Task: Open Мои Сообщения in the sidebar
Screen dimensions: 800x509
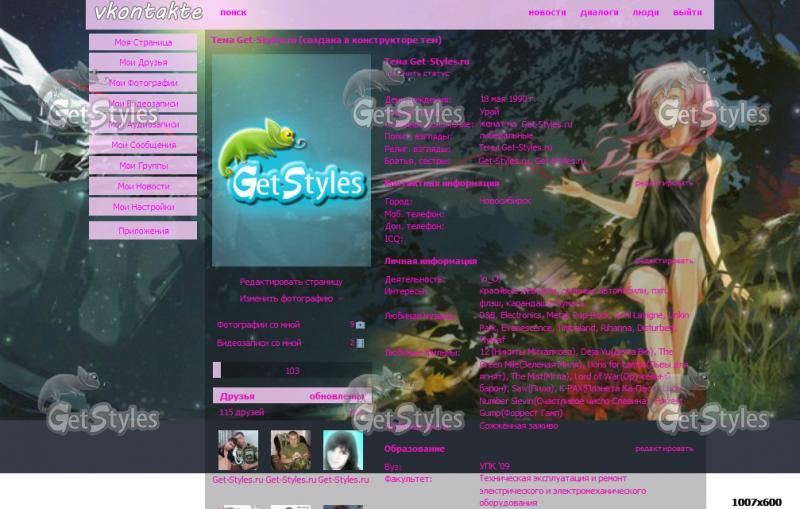Action: click(143, 145)
